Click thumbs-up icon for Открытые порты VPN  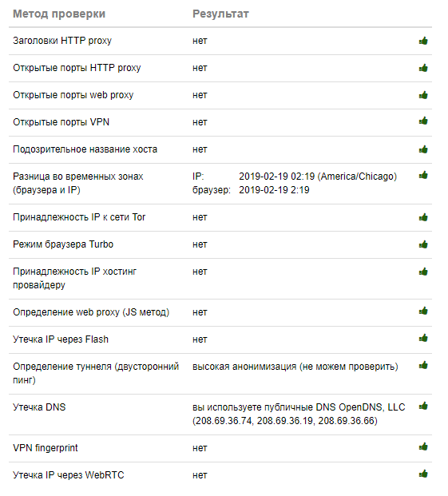coord(423,121)
